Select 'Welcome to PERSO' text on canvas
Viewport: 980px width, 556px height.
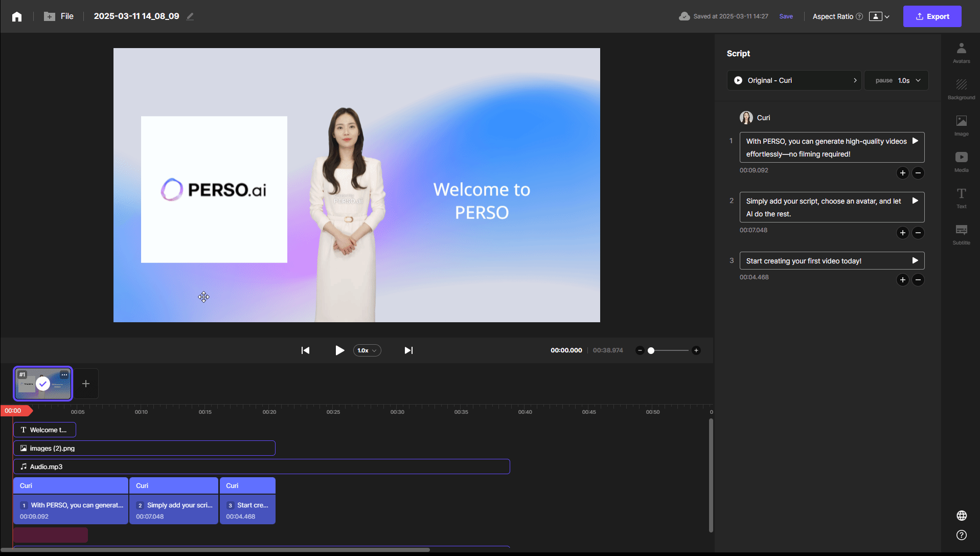tap(482, 201)
